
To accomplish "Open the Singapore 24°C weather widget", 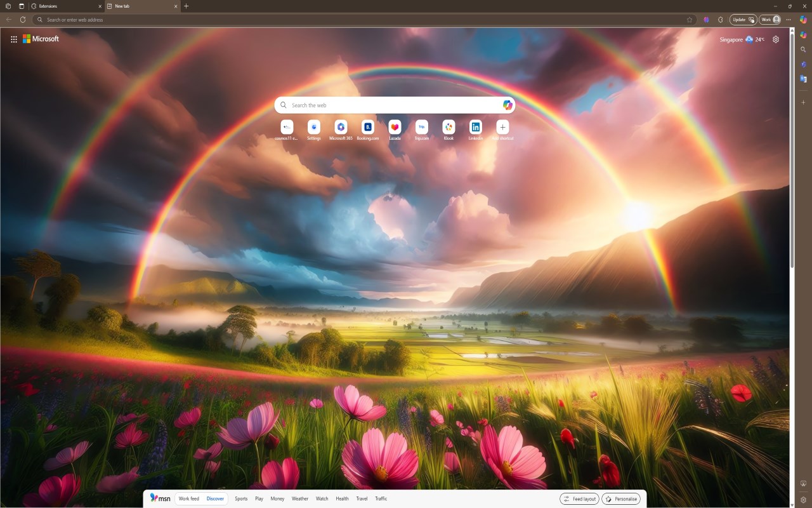I will 742,39.
